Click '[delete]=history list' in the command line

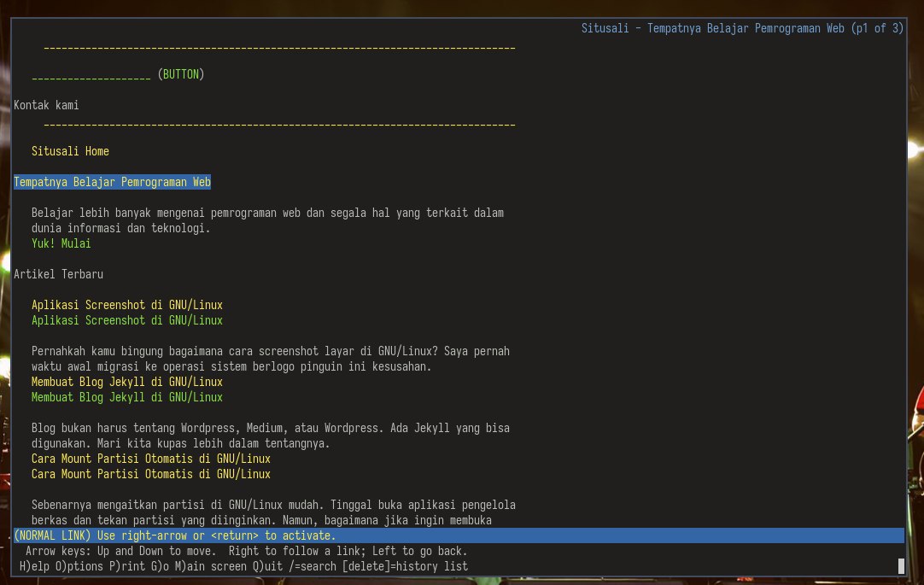[405, 566]
